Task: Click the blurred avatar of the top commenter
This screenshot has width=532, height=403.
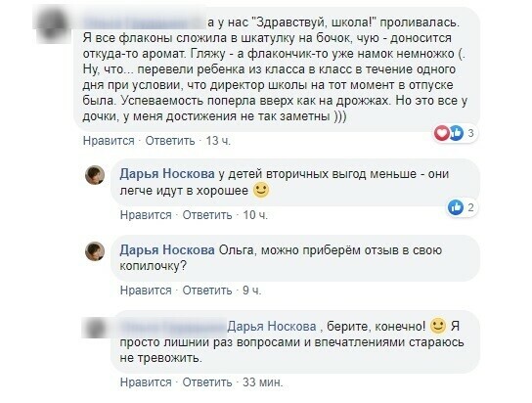Action: pos(52,25)
